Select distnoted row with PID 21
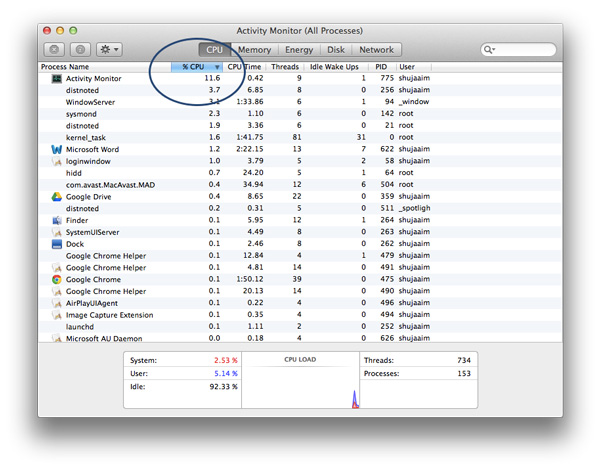This screenshot has width=600, height=469. click(x=300, y=126)
